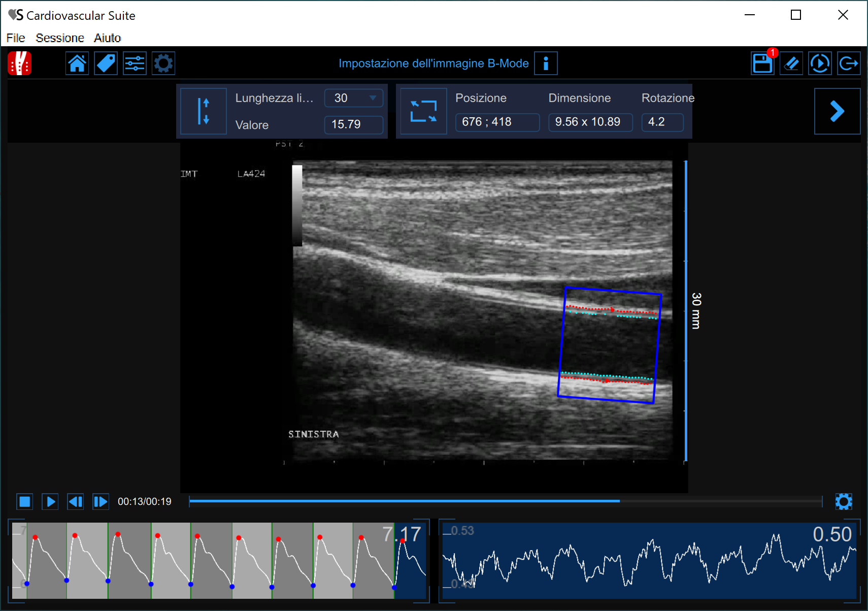Image resolution: width=868 pixels, height=611 pixels.
Task: Open the sliders adjustment settings
Action: 135,63
